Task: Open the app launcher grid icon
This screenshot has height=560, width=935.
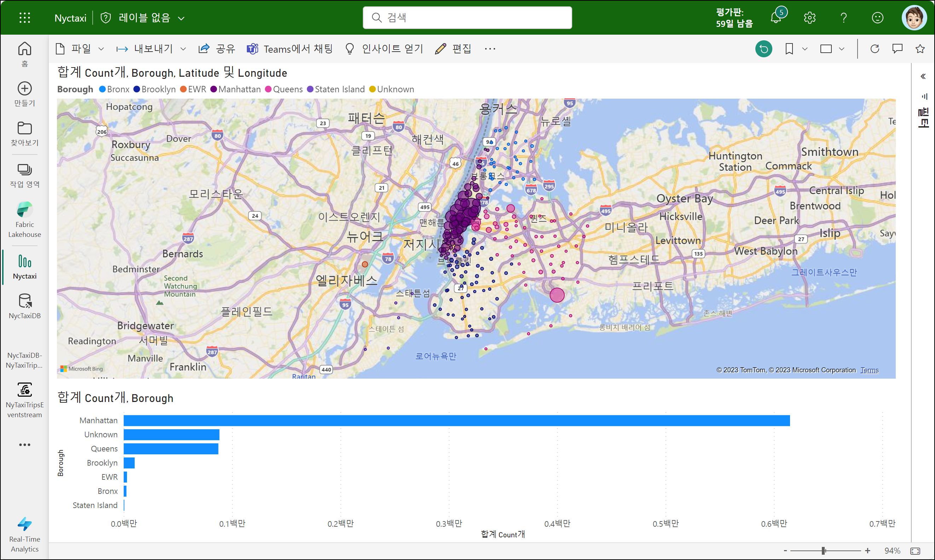Action: coord(24,18)
